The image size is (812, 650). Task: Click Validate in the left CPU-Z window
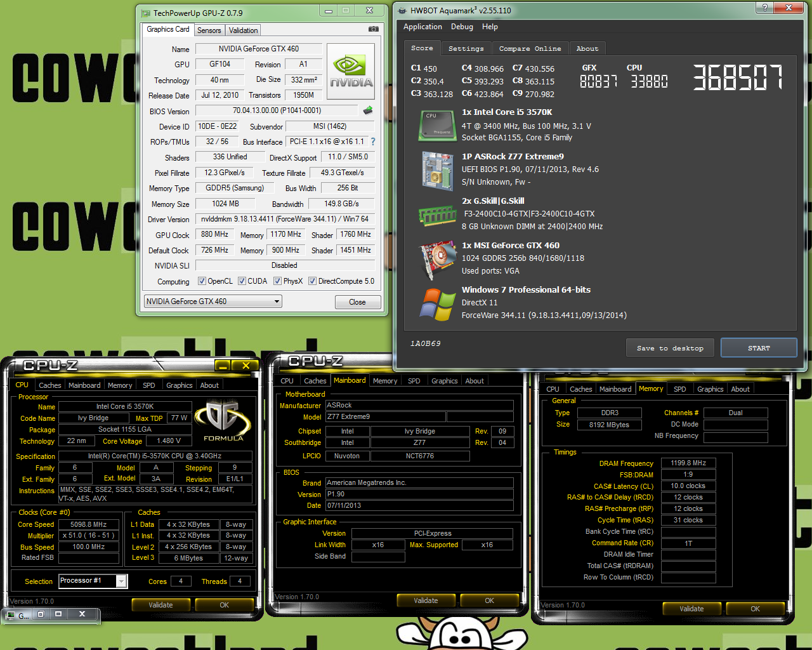(160, 605)
